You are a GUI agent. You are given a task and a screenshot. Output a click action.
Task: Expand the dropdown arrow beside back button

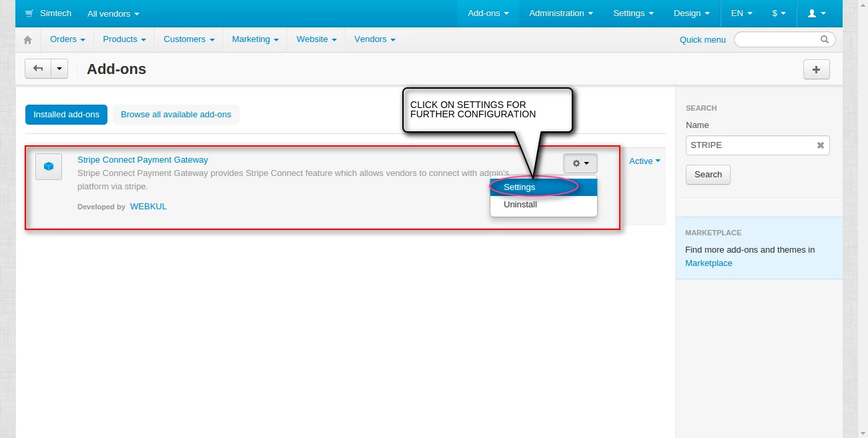point(59,69)
